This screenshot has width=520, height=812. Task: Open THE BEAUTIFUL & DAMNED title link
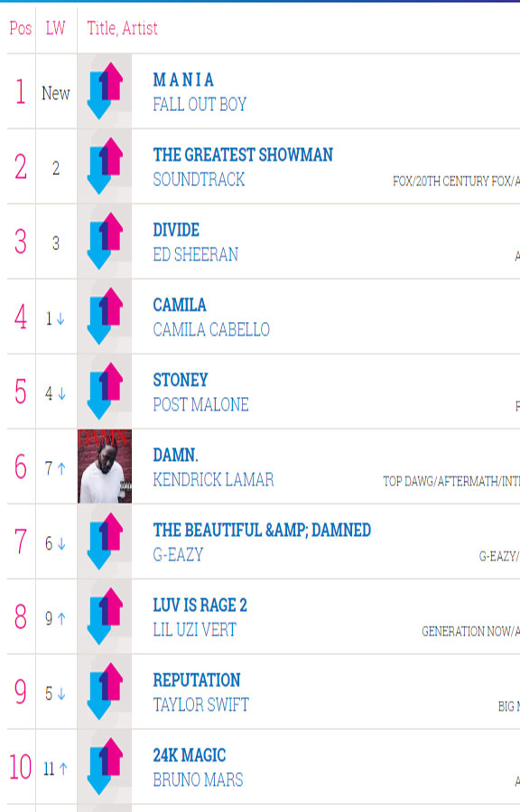click(x=262, y=531)
